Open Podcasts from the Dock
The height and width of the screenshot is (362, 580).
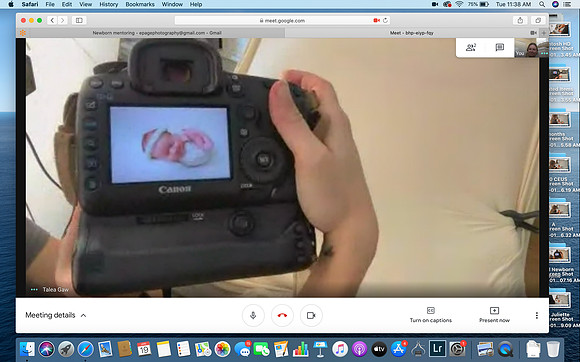click(359, 349)
